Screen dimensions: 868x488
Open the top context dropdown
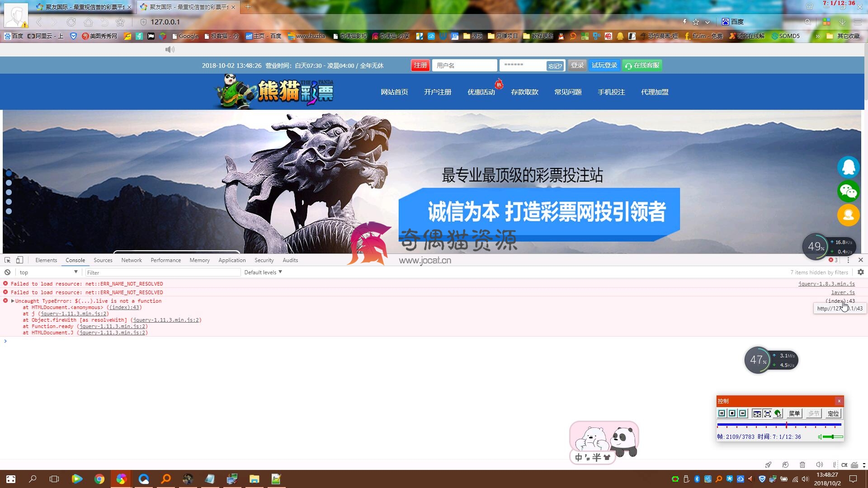48,272
